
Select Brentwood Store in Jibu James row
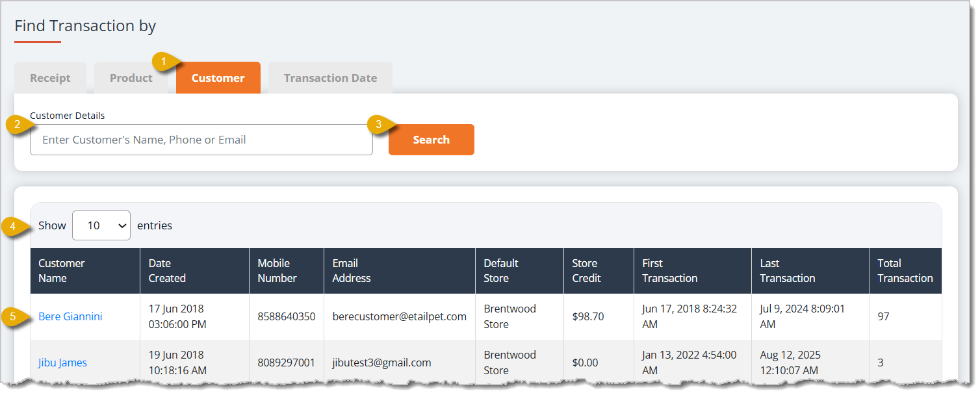510,363
